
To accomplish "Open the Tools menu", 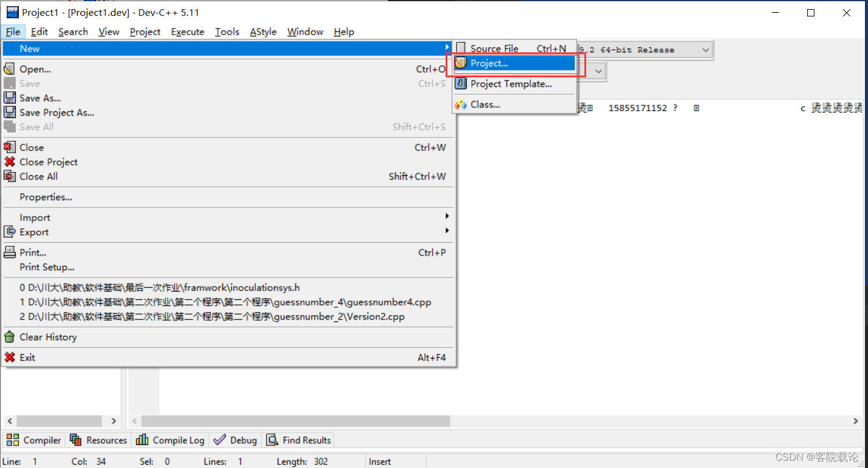I will (227, 32).
